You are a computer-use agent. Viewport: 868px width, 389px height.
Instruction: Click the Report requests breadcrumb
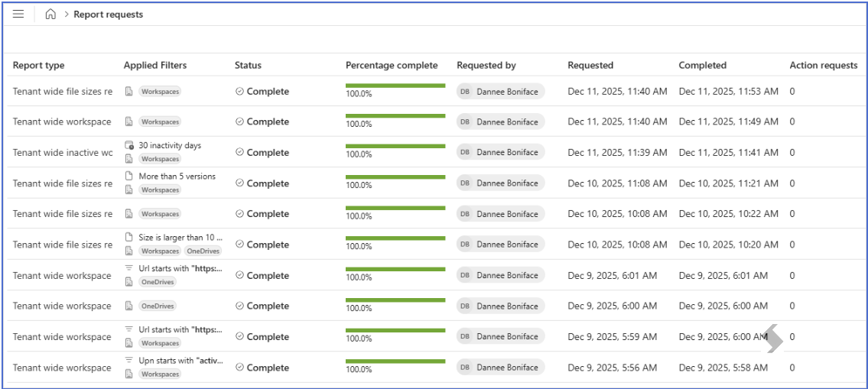[109, 15]
